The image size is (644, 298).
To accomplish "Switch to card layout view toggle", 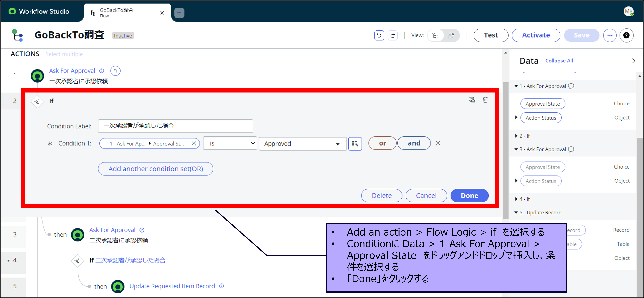I will [451, 35].
